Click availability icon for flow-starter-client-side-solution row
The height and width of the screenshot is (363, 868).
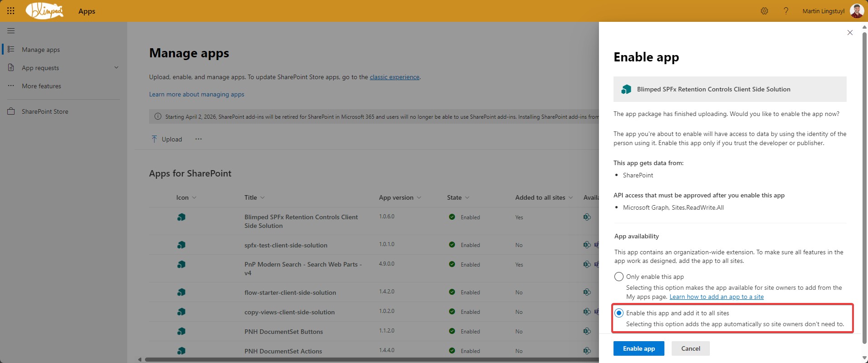pos(587,292)
